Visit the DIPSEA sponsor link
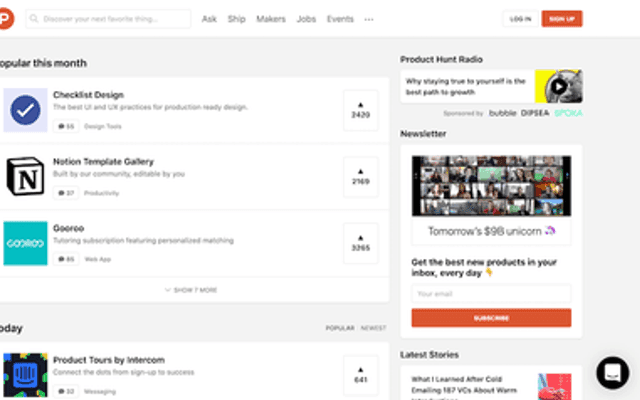Viewport: 640px width, 400px height. pyautogui.click(x=535, y=113)
